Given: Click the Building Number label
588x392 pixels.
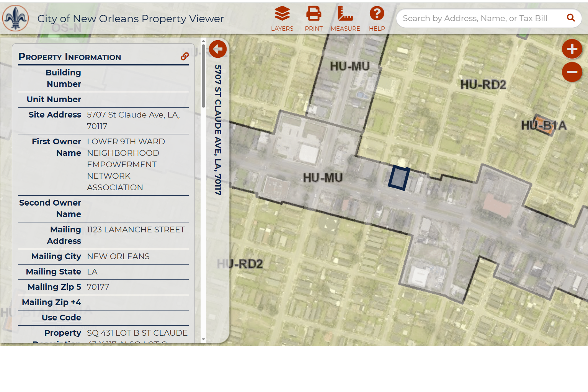Looking at the screenshot, I should click(63, 78).
